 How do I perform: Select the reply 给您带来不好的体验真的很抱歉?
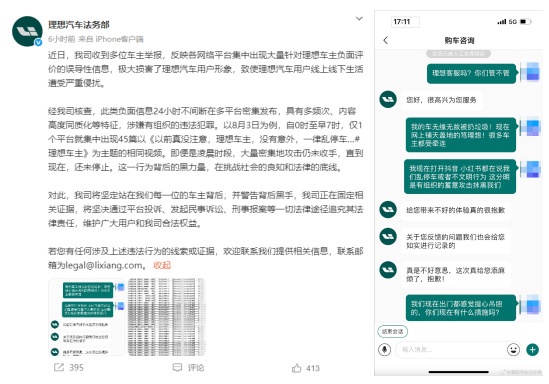pos(456,210)
